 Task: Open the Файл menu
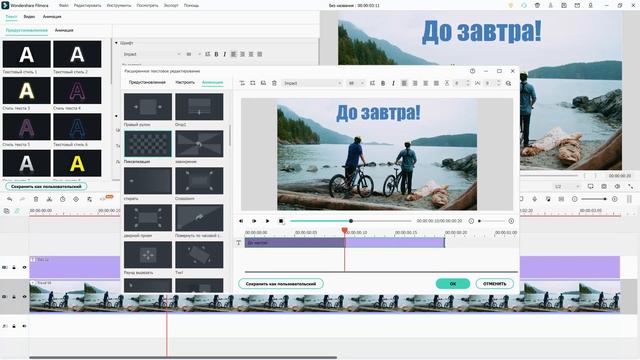pos(64,6)
